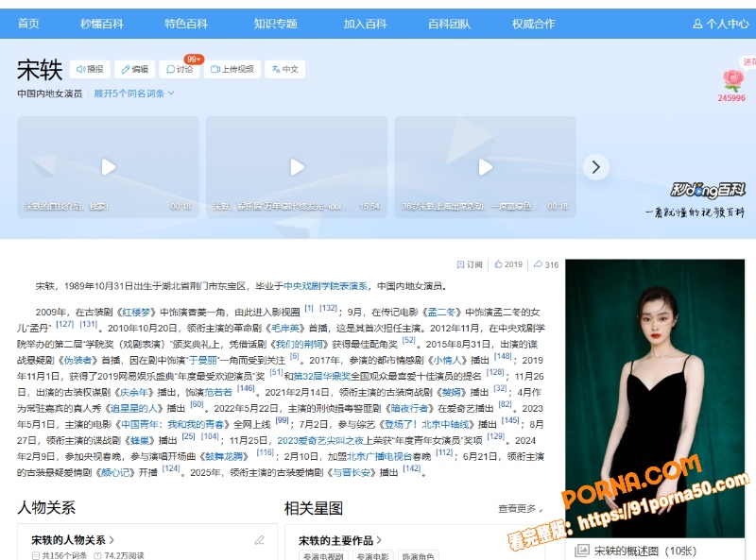Image resolution: width=756 pixels, height=560 pixels.
Task: Open the 颜心记 link
Action: [115, 473]
